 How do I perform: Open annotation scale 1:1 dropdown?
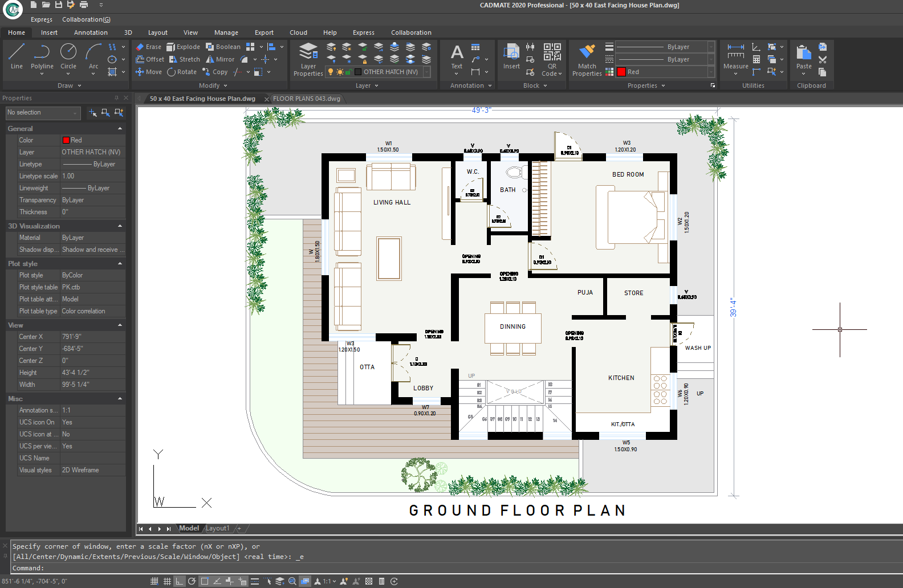329,581
